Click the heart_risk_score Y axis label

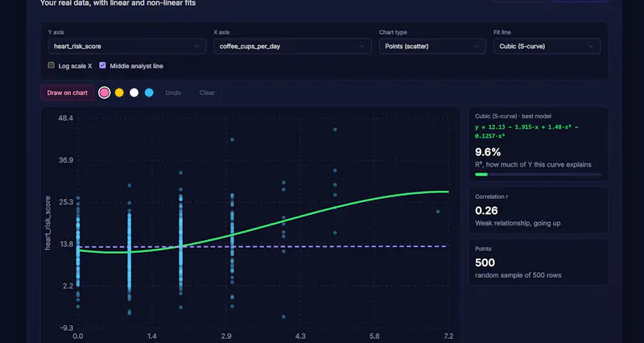pyautogui.click(x=48, y=223)
